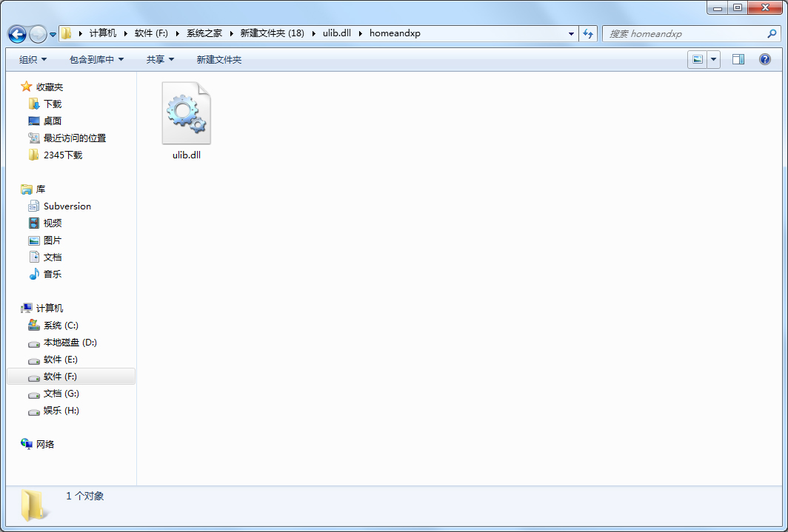Select the 系统 (C:) drive

[x=60, y=326]
